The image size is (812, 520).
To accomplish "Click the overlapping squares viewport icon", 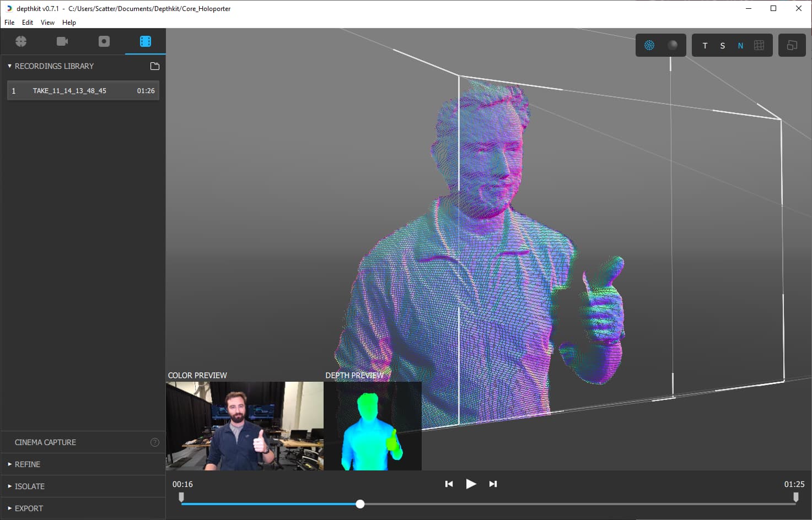I will point(792,45).
